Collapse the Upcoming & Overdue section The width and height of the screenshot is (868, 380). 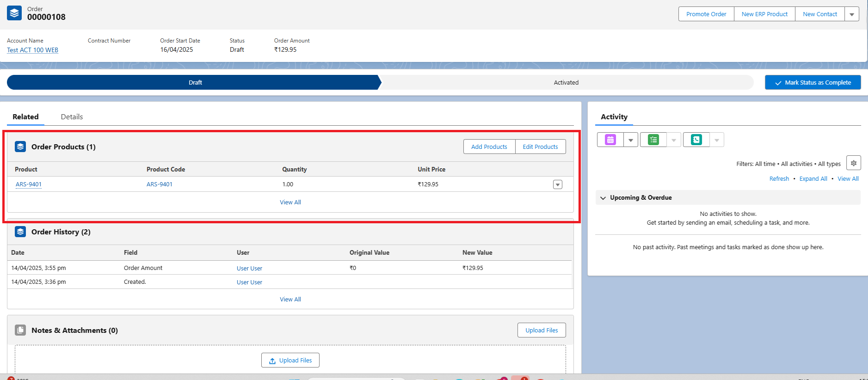click(x=603, y=198)
